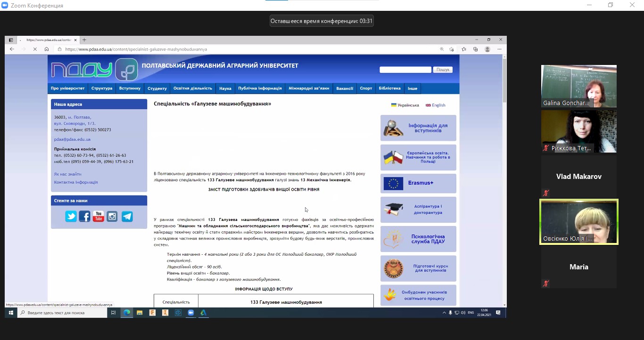
Task: Open the Міжнародні зв'язки menu
Action: click(x=309, y=89)
